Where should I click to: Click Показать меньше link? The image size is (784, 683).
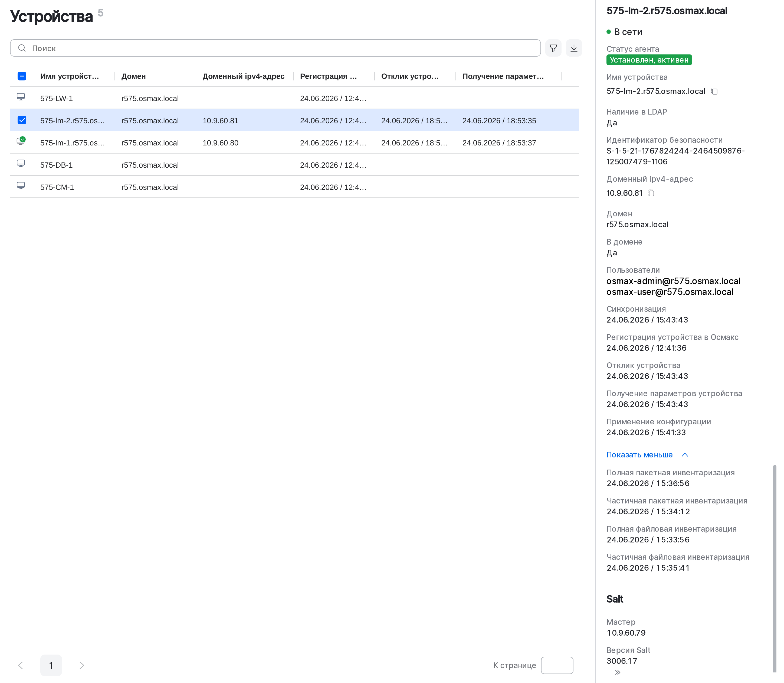(639, 455)
